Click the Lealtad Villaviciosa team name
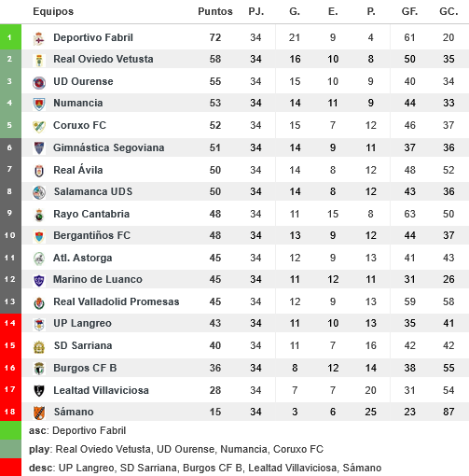 pos(101,390)
